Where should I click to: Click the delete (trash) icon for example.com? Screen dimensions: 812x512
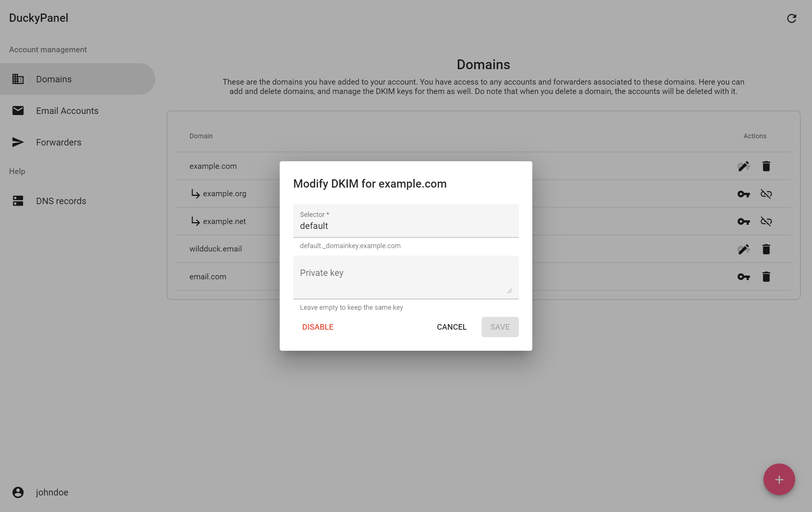[x=767, y=166]
